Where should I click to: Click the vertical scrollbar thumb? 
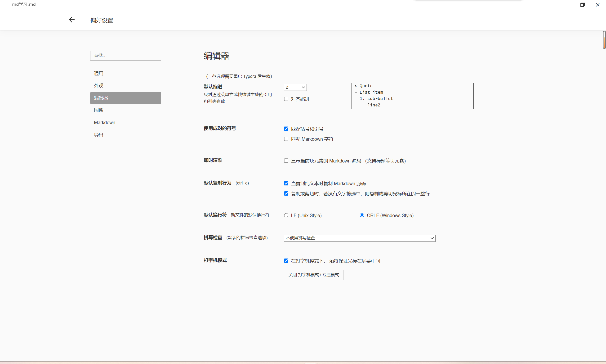point(604,40)
